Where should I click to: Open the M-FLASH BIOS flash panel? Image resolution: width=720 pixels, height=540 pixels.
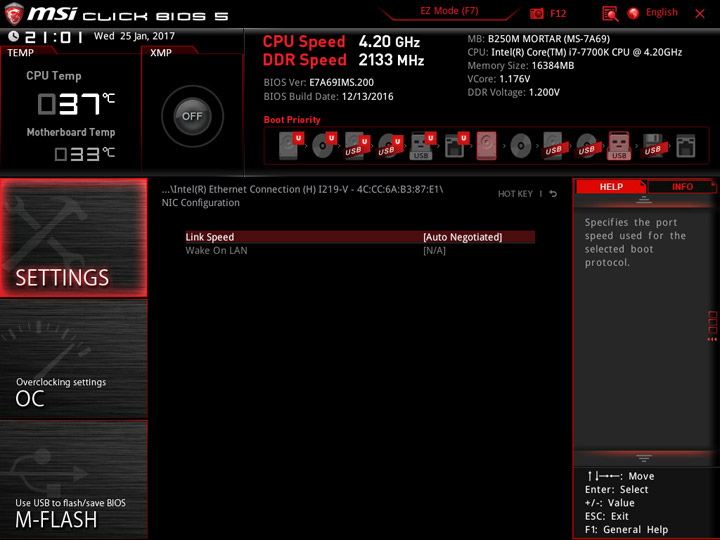click(73, 479)
